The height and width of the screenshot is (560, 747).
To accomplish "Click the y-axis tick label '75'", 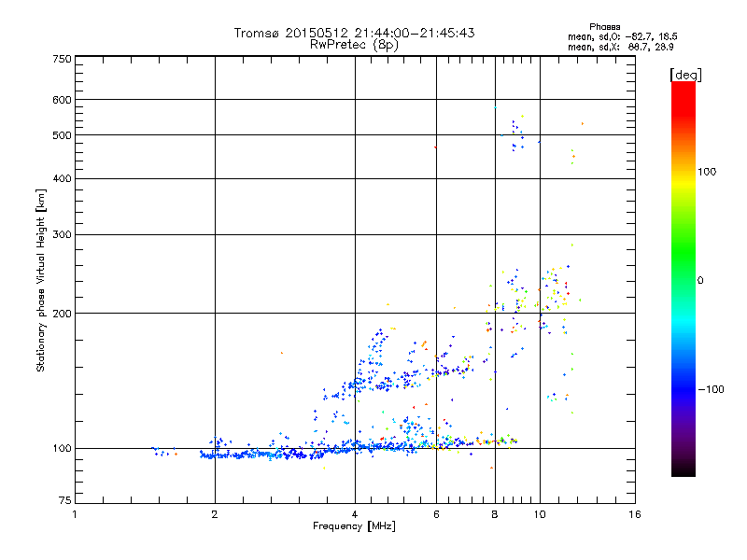I will pyautogui.click(x=65, y=500).
